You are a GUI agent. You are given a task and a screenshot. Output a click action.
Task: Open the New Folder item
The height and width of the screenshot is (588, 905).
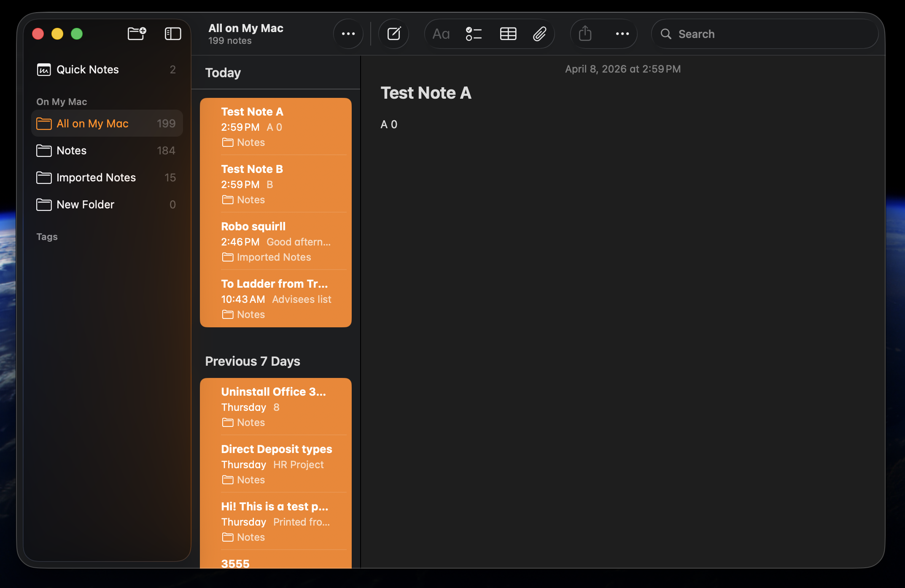86,205
